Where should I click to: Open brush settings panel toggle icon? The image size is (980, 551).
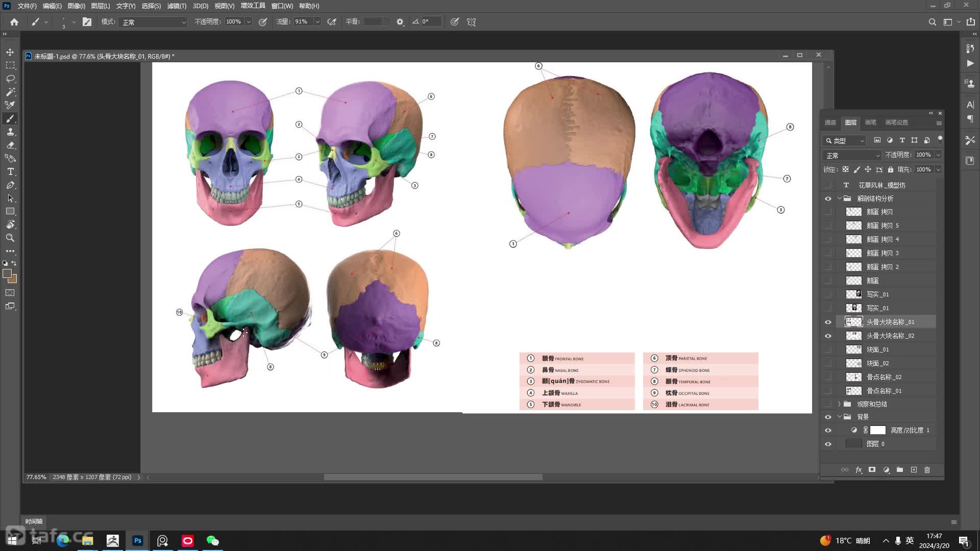point(87,22)
